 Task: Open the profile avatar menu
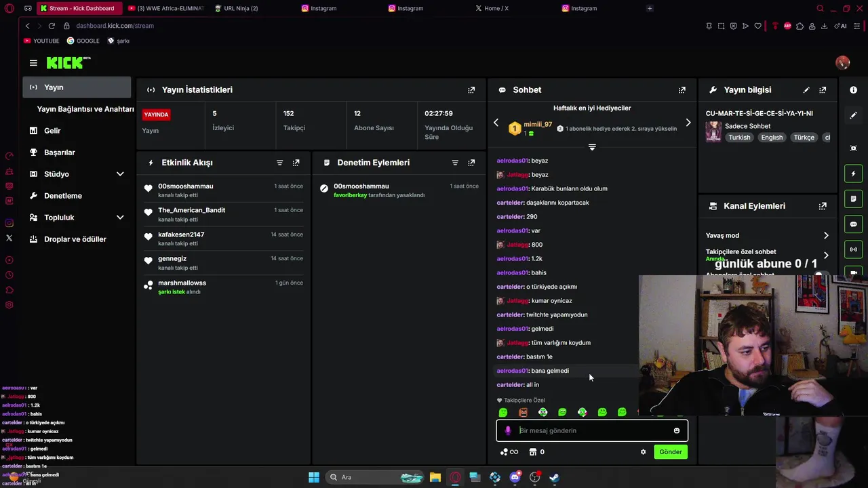pyautogui.click(x=842, y=63)
